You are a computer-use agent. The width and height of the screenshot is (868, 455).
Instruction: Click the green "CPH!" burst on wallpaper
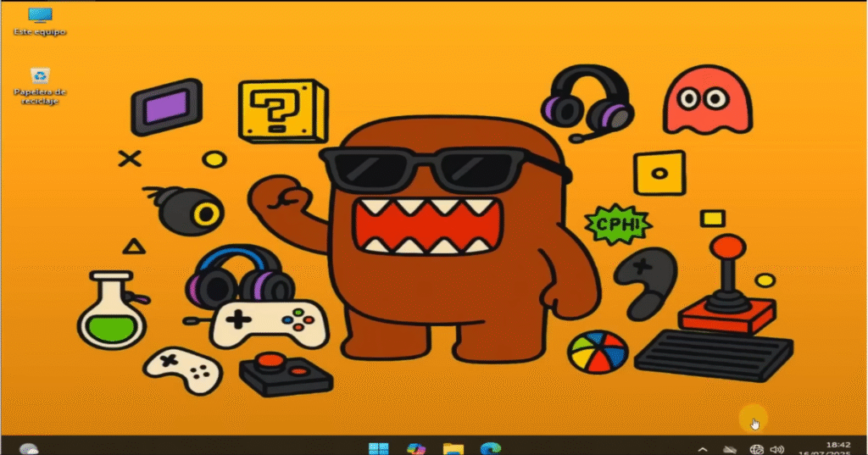[619, 225]
